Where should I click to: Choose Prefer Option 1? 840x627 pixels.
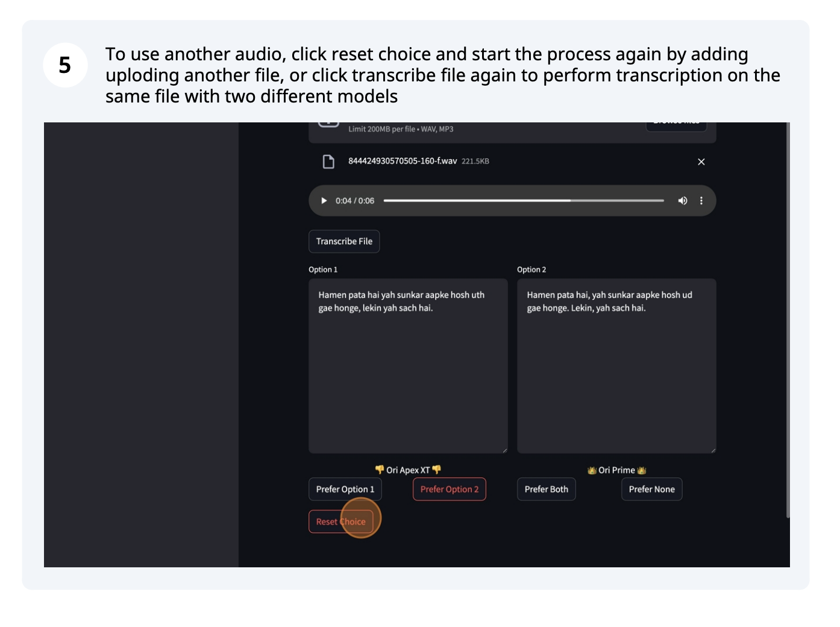click(345, 489)
